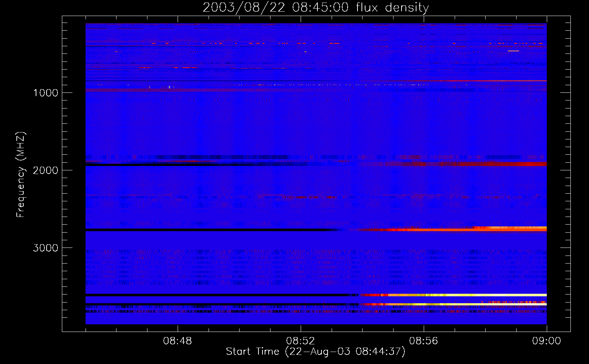This screenshot has height=364, width=589.
Task: Click the '09:00' time tick label
Action: (546, 341)
